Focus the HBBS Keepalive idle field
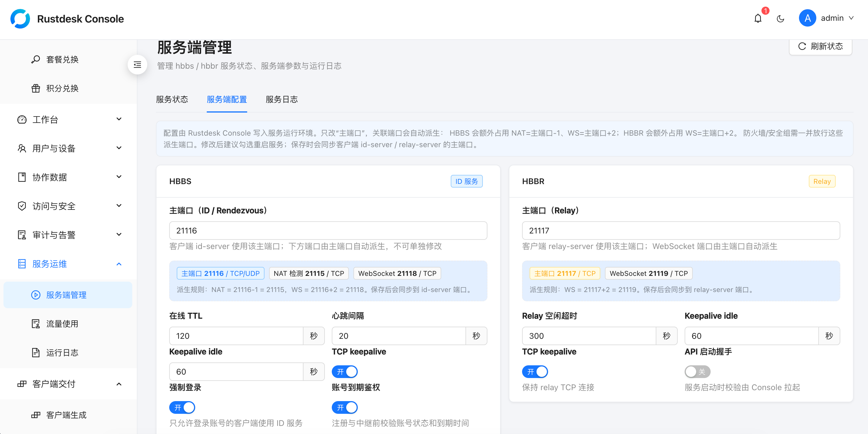This screenshot has height=434, width=868. [x=236, y=372]
